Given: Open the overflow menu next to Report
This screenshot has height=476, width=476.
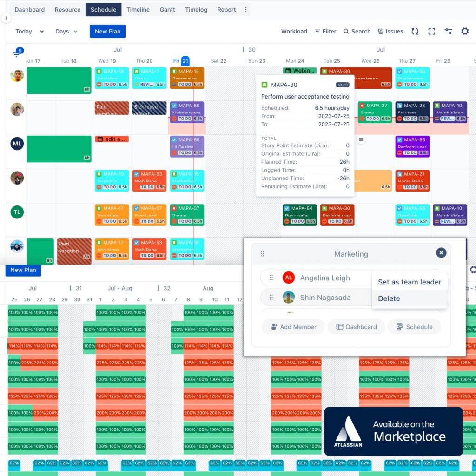Looking at the screenshot, I should (245, 9).
